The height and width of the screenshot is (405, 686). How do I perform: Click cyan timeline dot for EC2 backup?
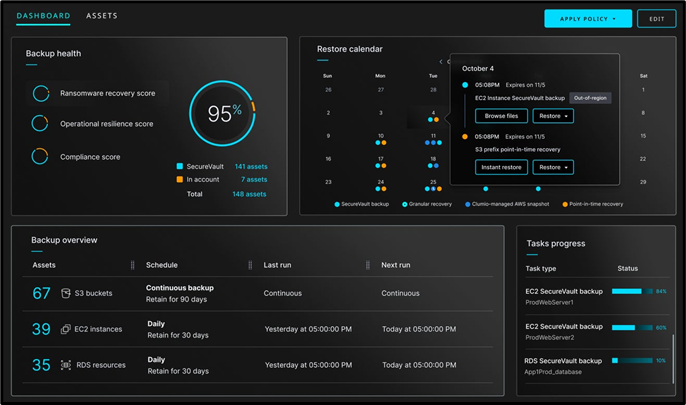(x=465, y=85)
